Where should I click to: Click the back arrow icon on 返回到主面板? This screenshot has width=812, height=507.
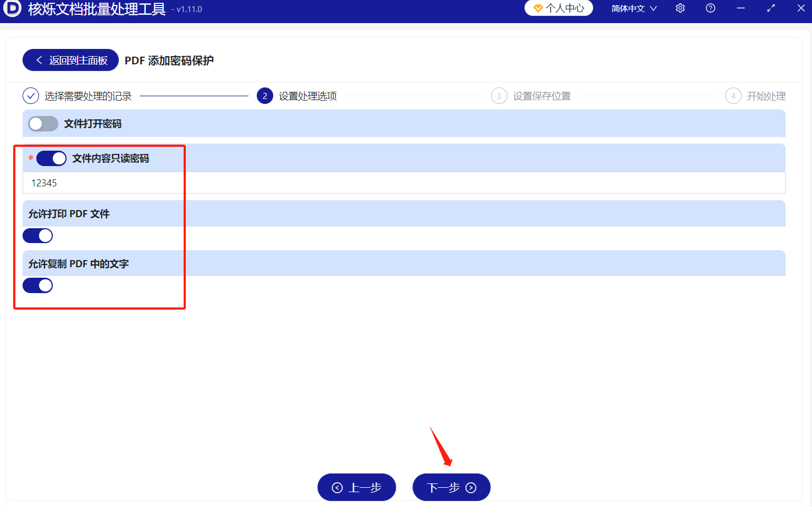38,59
